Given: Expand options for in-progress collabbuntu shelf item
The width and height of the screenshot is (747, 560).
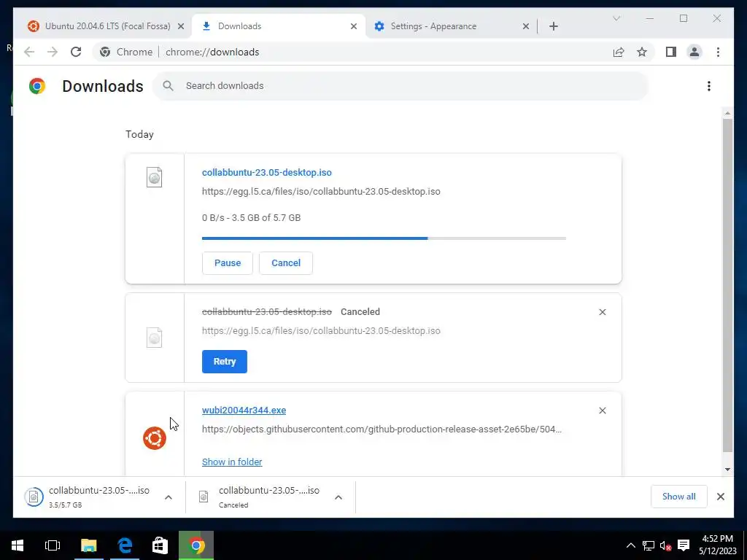Looking at the screenshot, I should click(169, 497).
